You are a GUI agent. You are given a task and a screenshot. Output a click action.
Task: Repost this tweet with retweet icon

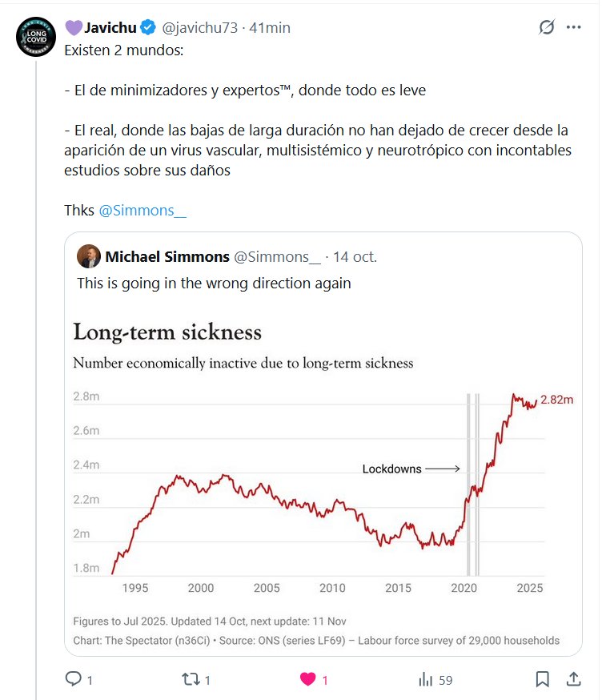tap(191, 679)
